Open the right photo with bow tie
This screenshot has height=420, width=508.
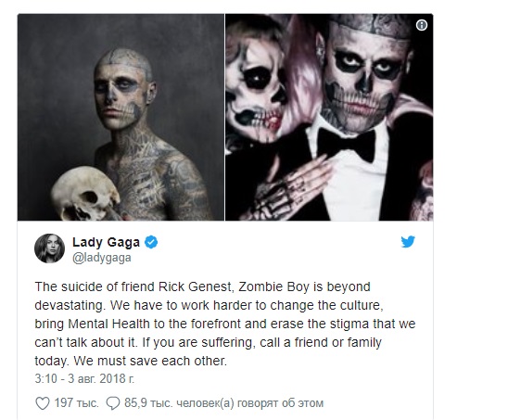click(329, 118)
